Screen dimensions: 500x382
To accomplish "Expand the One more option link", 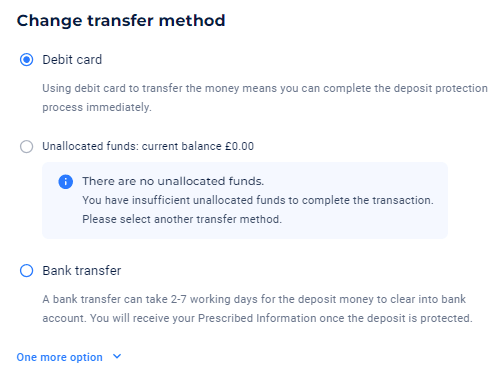I will [60, 357].
